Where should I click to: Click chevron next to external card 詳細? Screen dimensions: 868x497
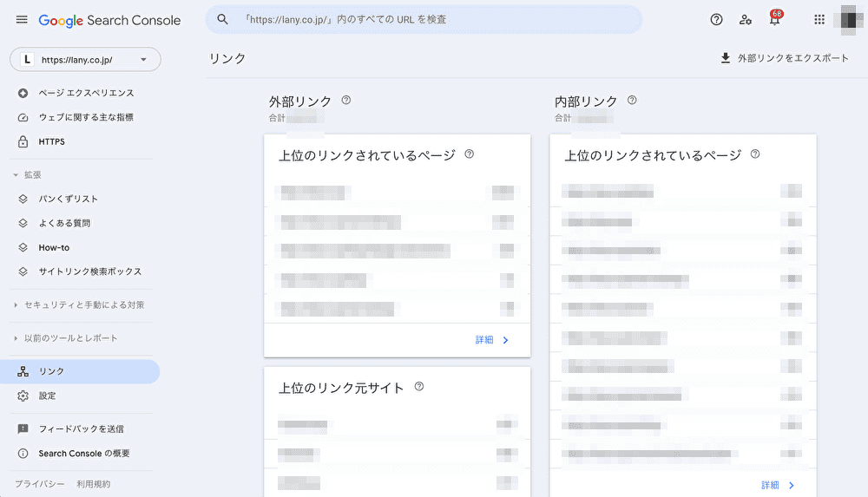[505, 340]
